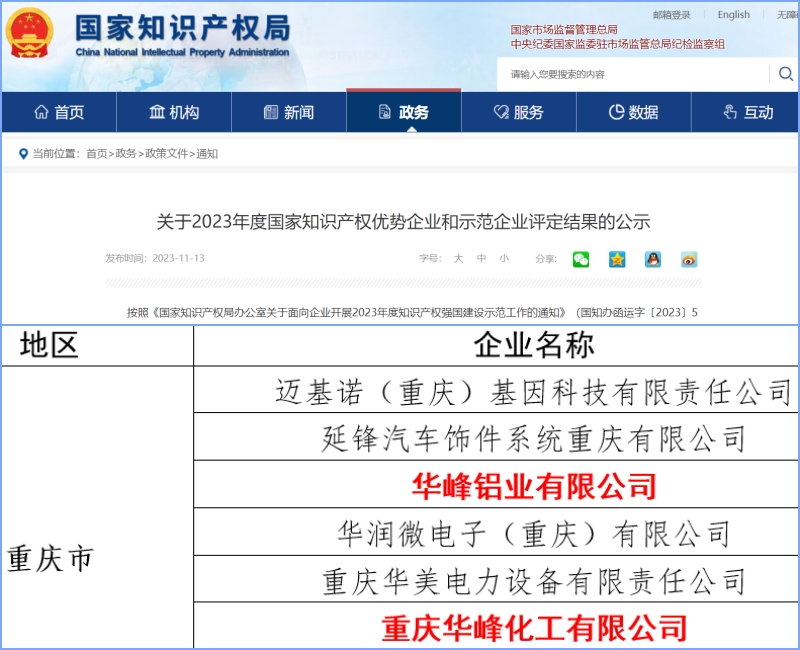Open the 机构 navigation menu
Viewport: 800px width, 650px height.
point(174,112)
